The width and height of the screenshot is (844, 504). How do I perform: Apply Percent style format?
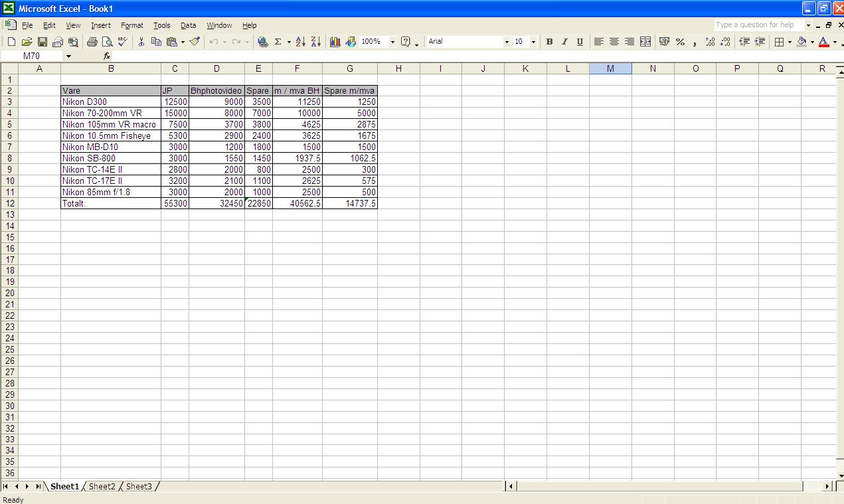click(x=680, y=42)
